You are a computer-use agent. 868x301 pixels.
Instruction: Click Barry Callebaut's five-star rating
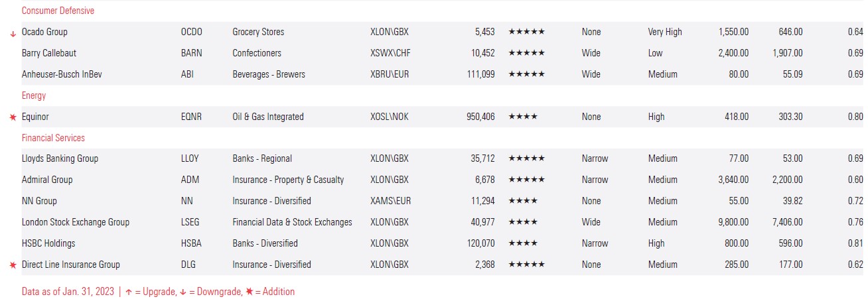(x=526, y=53)
